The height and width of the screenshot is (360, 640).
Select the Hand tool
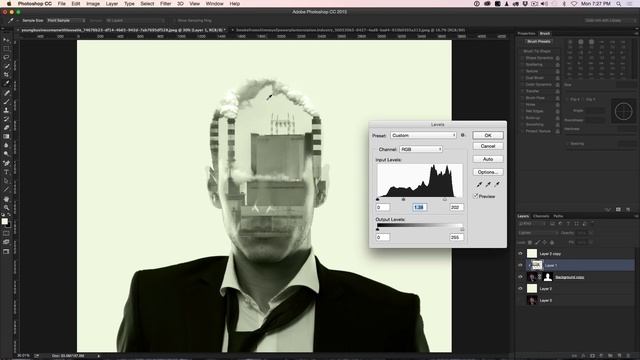[x=6, y=199]
